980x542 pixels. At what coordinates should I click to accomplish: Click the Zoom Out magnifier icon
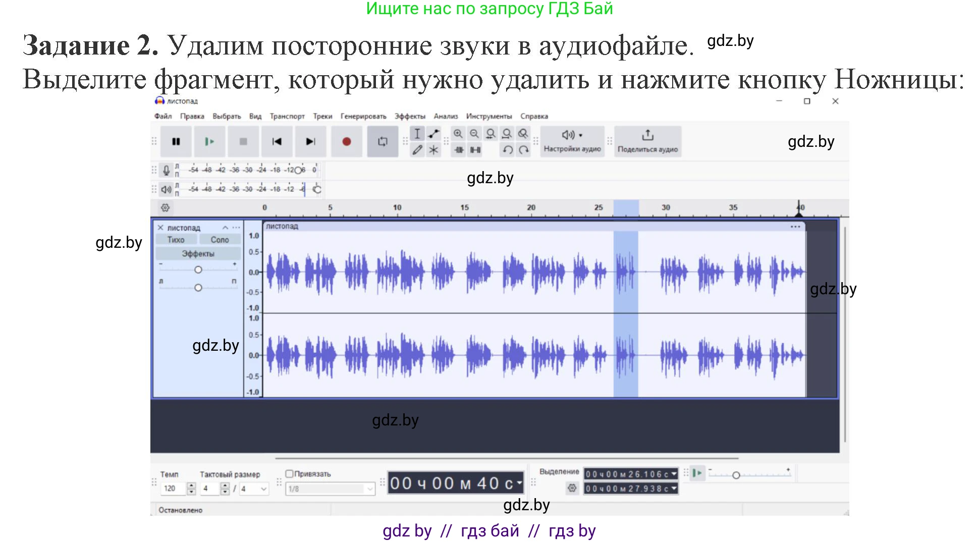[474, 134]
